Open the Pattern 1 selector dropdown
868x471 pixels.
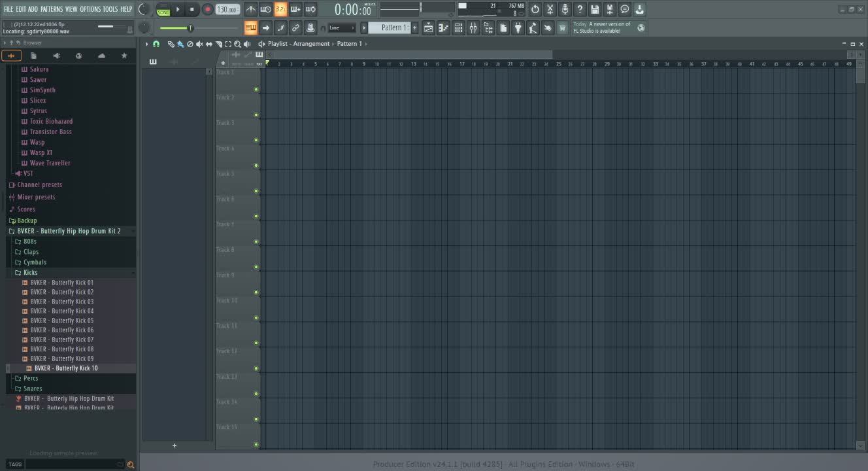tap(389, 27)
